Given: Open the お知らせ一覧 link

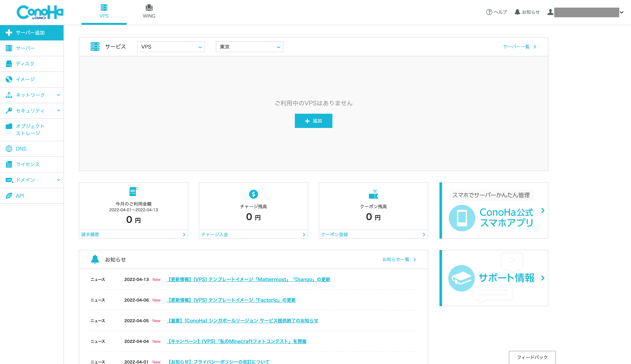Looking at the screenshot, I should [399, 259].
